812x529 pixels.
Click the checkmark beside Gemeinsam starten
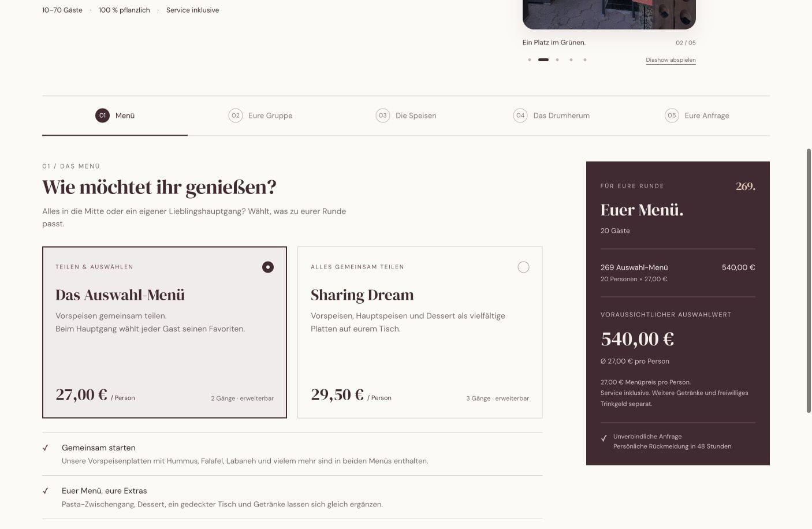point(46,448)
